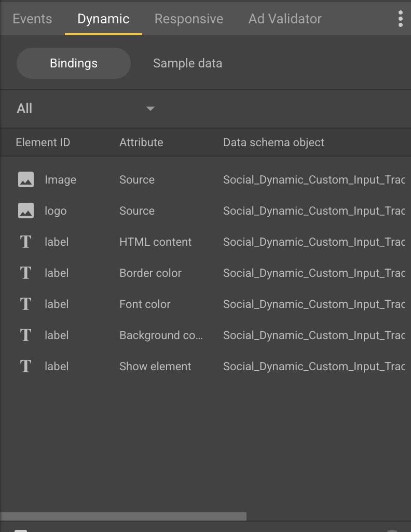The width and height of the screenshot is (411, 532).
Task: Open the All filter dropdown
Action: 23,108
